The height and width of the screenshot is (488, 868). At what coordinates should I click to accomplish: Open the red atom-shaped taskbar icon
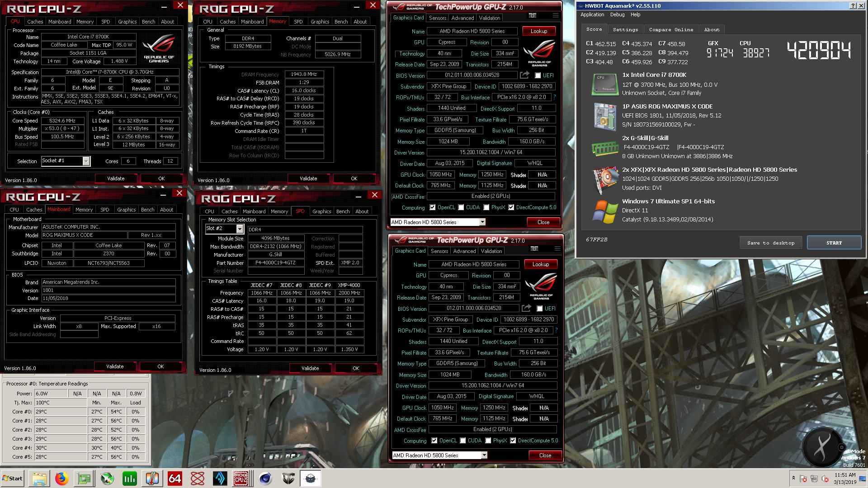pos(198,479)
